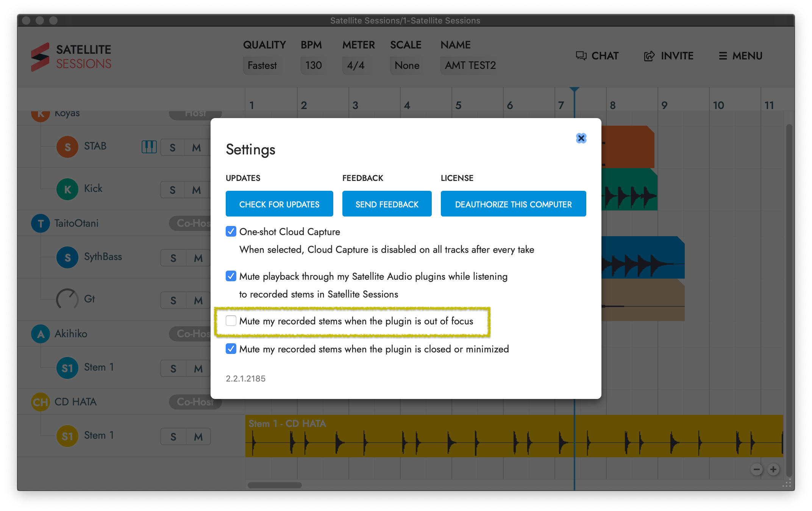Mute Akihiko's Stem 1 track
812x511 pixels.
coord(198,369)
